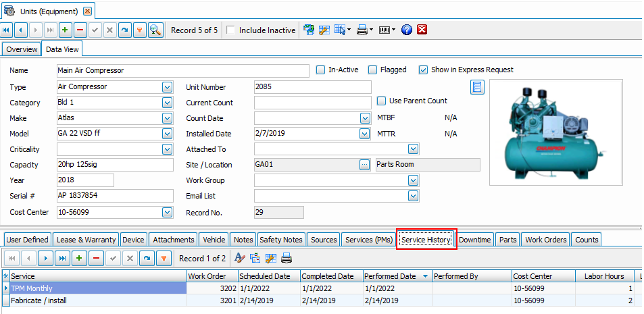Toggle the Include Inactive checkbox
This screenshot has height=314, width=644.
(x=231, y=30)
